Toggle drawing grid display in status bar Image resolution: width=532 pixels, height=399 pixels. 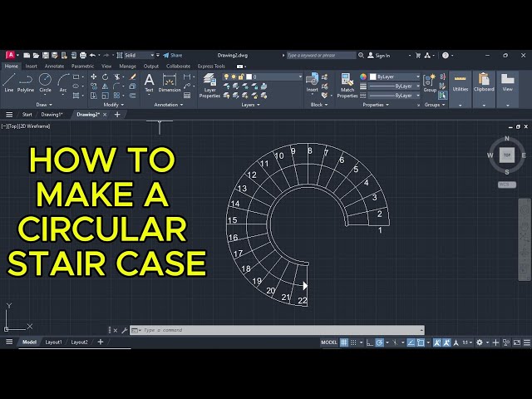pos(343,342)
